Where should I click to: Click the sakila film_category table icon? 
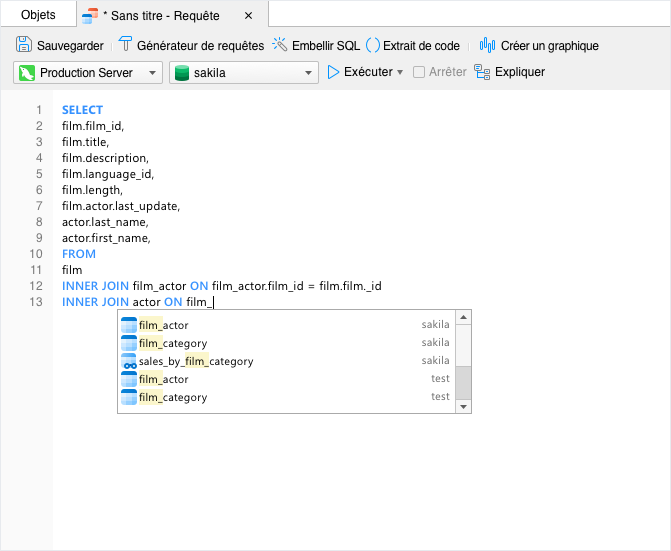point(129,343)
